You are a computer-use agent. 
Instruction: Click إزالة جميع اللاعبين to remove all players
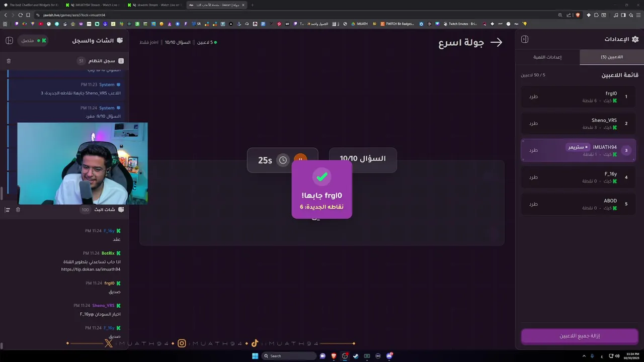(x=580, y=336)
